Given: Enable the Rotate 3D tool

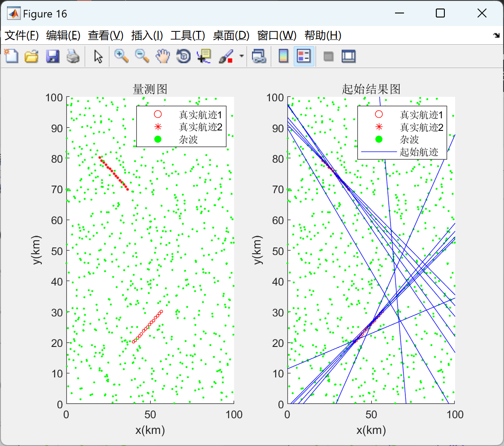Looking at the screenshot, I should click(x=183, y=56).
